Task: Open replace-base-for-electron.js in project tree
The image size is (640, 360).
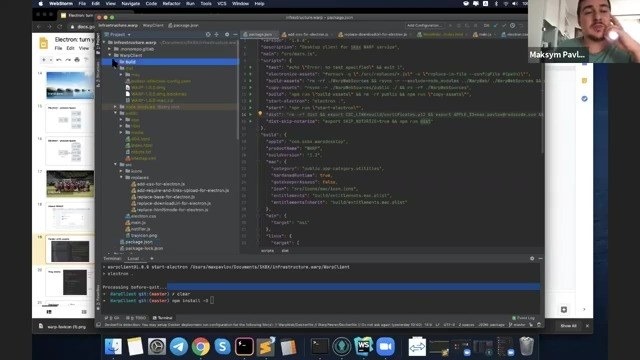Action: click(165, 197)
